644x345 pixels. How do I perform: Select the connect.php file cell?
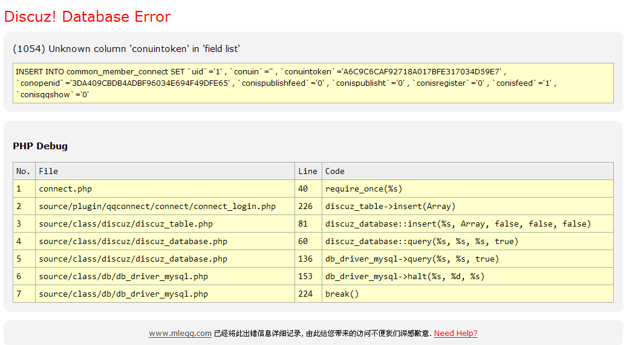(65, 189)
